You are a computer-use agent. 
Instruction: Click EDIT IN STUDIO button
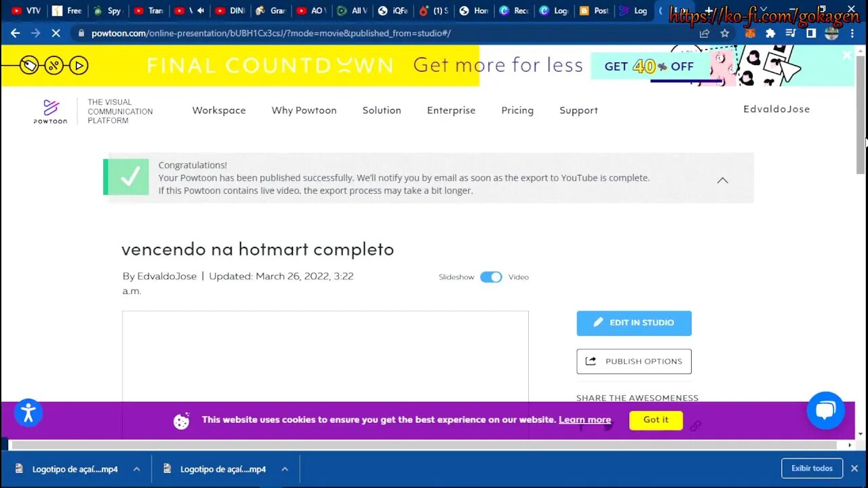[634, 323]
